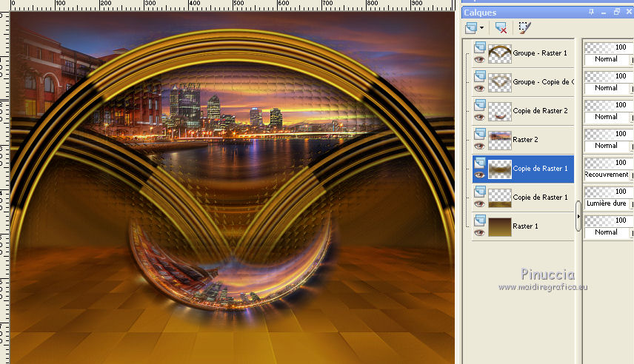Click the Groupe - Raster 1 arch thumbnail
The image size is (634, 364).
500,54
